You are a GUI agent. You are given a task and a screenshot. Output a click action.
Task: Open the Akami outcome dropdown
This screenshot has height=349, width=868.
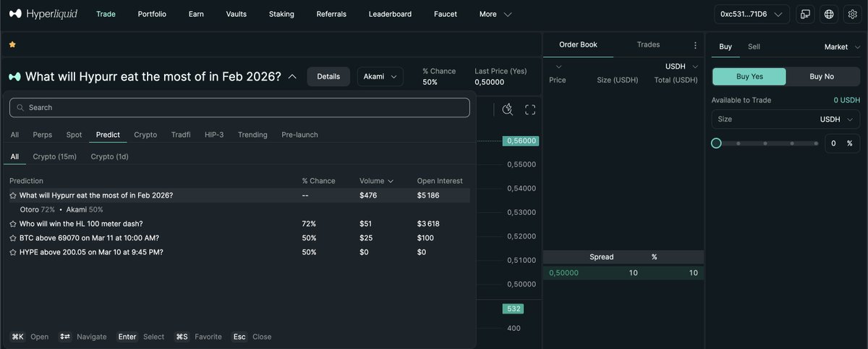click(380, 76)
